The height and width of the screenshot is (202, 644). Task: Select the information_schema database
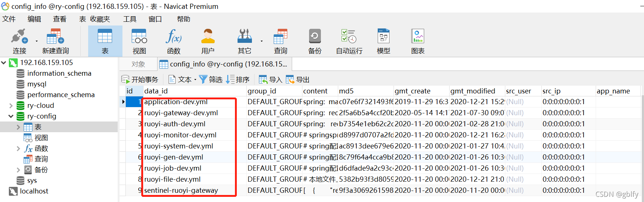59,73
